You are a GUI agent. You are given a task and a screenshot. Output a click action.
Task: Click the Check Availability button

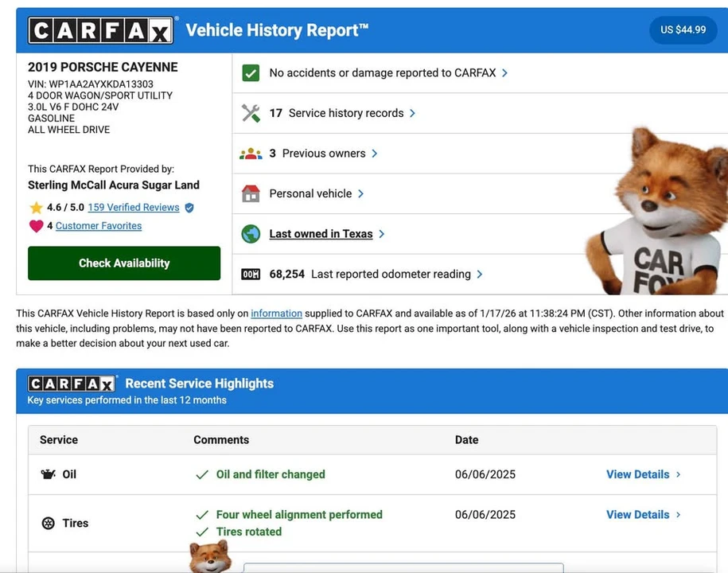pyautogui.click(x=124, y=263)
